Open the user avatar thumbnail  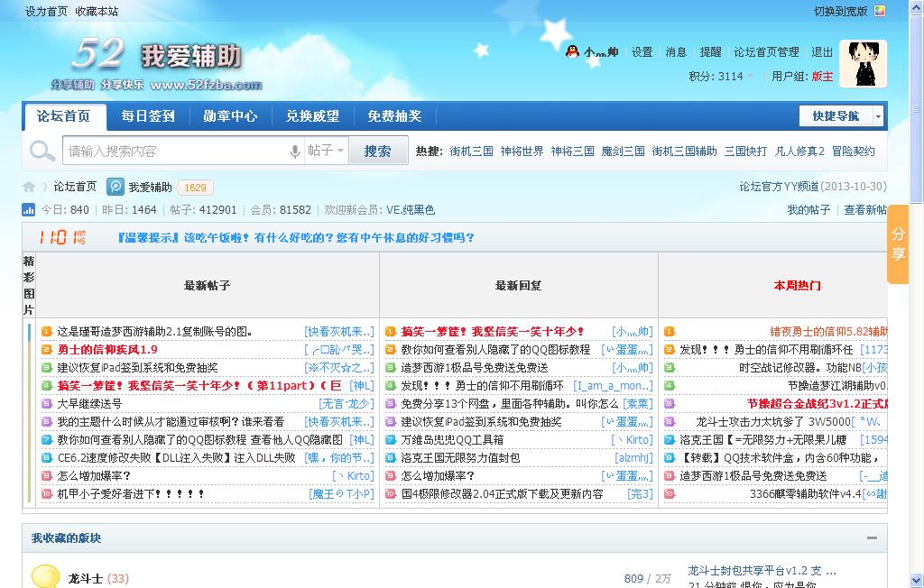863,64
